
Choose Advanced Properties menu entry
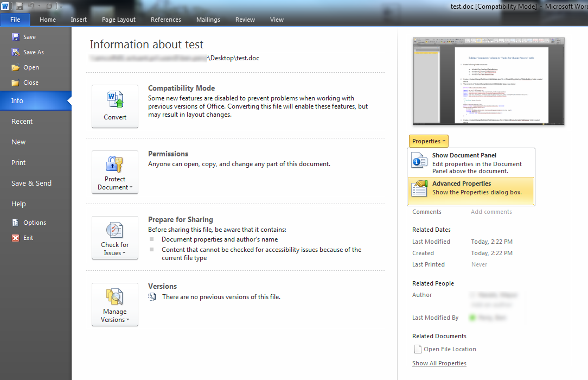(471, 191)
